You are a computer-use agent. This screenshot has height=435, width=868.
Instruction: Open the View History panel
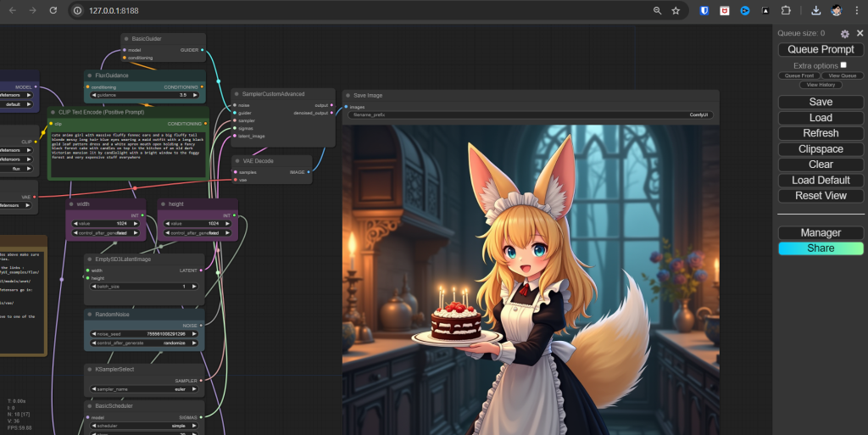tap(821, 85)
